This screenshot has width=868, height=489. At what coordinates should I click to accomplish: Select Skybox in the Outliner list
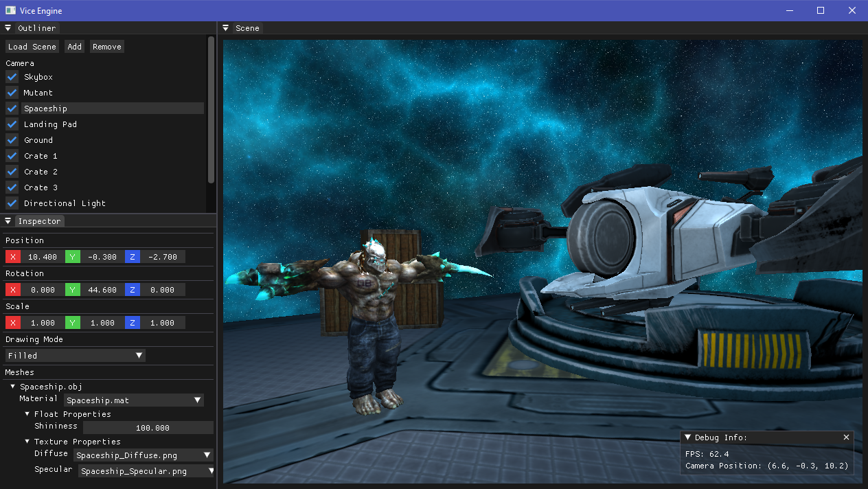pyautogui.click(x=113, y=77)
